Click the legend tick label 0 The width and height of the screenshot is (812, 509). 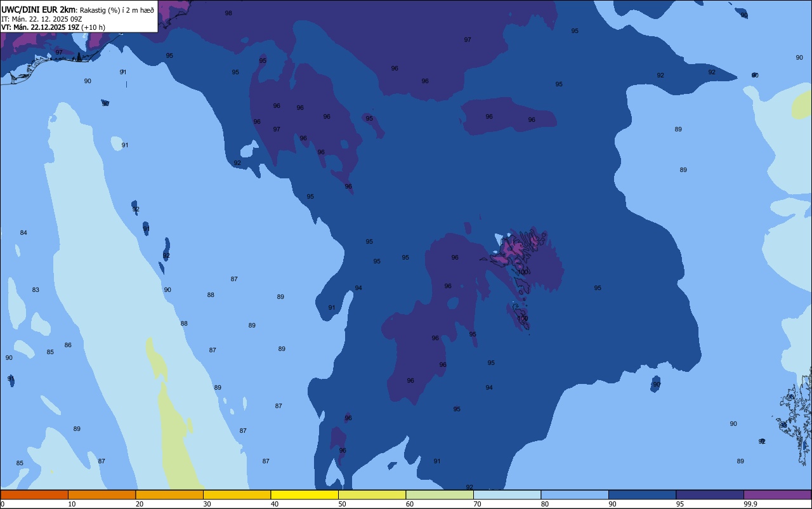[x=3, y=504]
